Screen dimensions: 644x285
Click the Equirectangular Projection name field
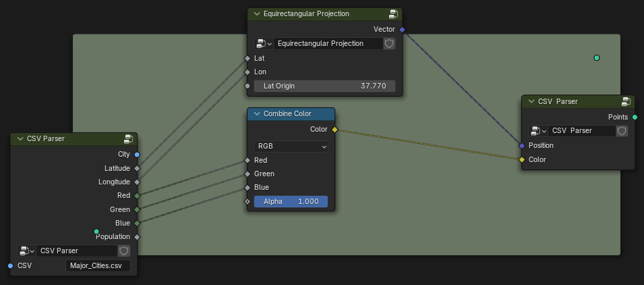click(328, 44)
